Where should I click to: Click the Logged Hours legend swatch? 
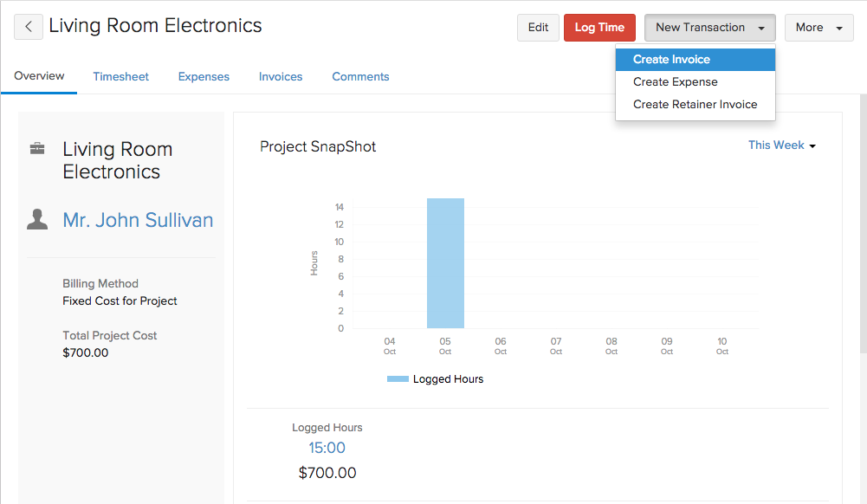click(398, 379)
